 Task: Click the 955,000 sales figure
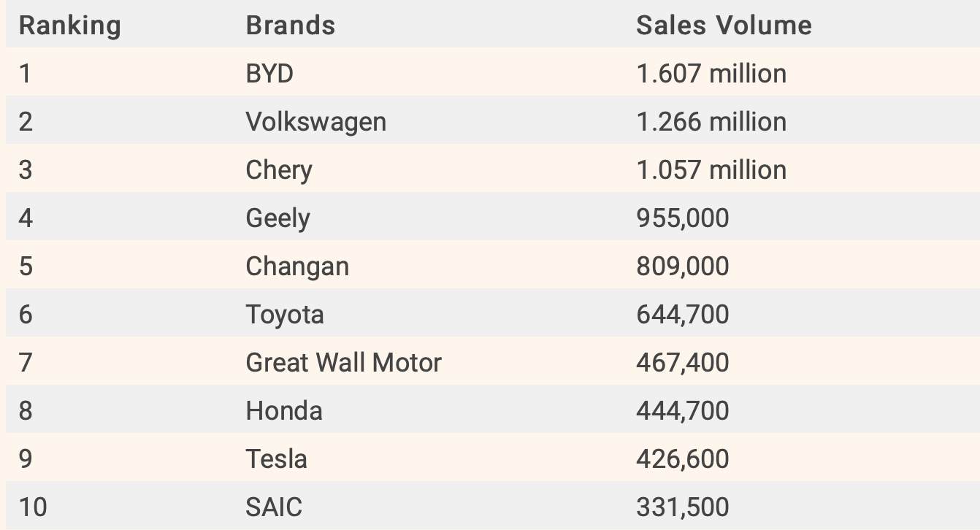[682, 218]
